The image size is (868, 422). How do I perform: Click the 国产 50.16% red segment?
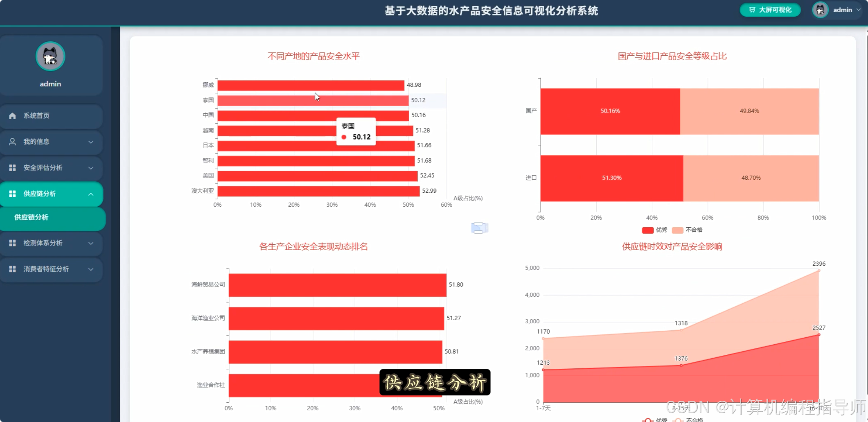tap(610, 111)
